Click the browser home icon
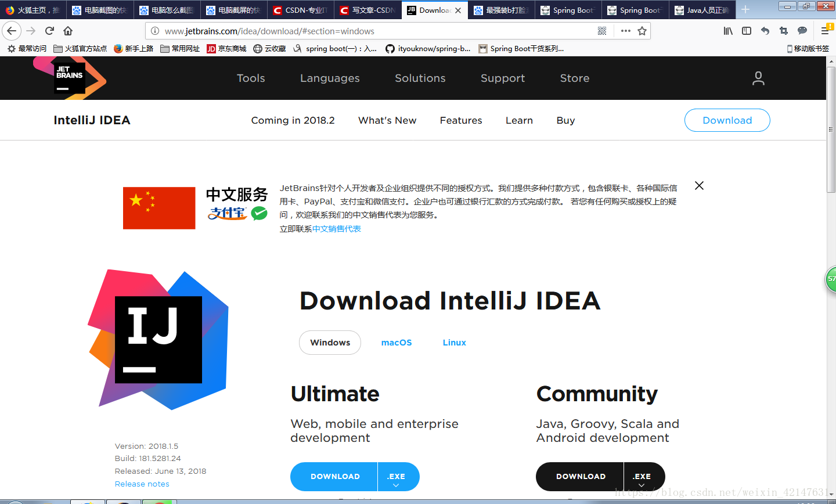Viewport: 836px width, 504px height. point(68,31)
